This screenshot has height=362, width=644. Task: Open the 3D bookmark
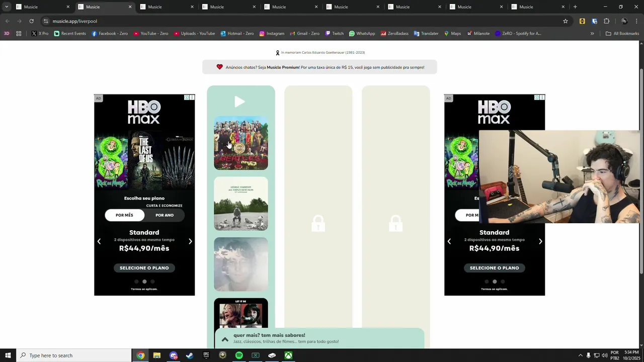click(7, 34)
